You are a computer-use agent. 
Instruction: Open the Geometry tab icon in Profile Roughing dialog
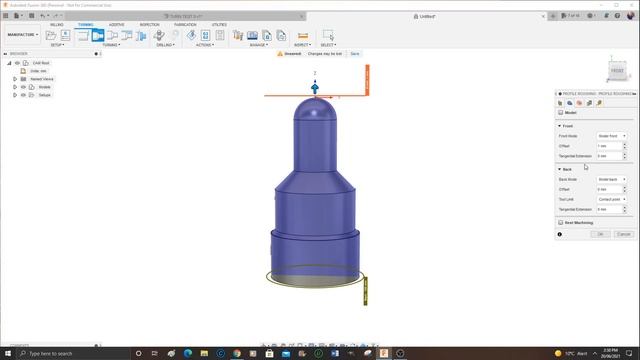click(570, 103)
